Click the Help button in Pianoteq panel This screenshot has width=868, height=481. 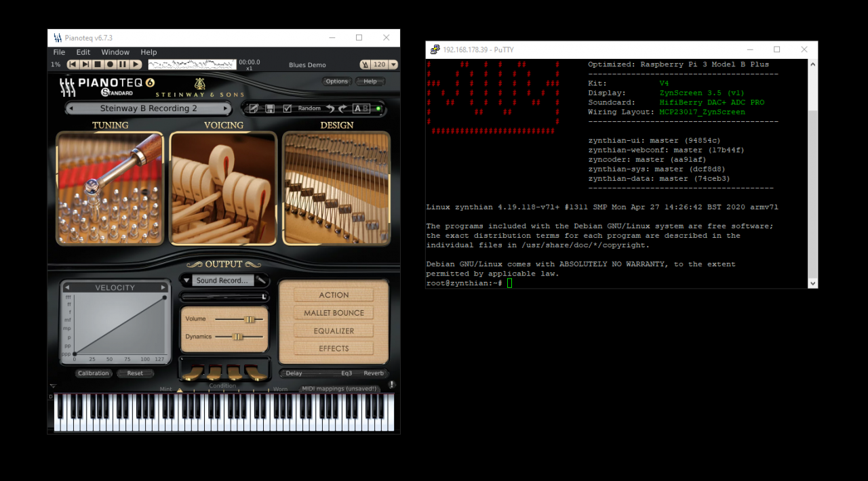370,81
